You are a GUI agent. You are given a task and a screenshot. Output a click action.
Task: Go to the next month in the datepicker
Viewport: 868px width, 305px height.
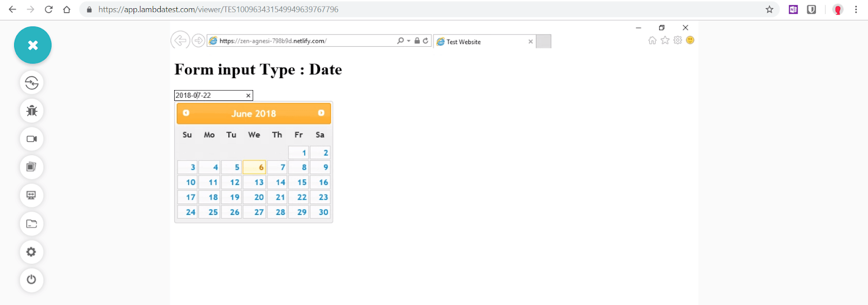pos(321,113)
